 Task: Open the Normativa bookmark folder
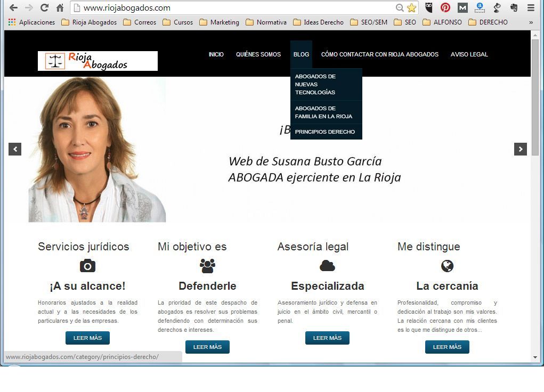tap(266, 22)
